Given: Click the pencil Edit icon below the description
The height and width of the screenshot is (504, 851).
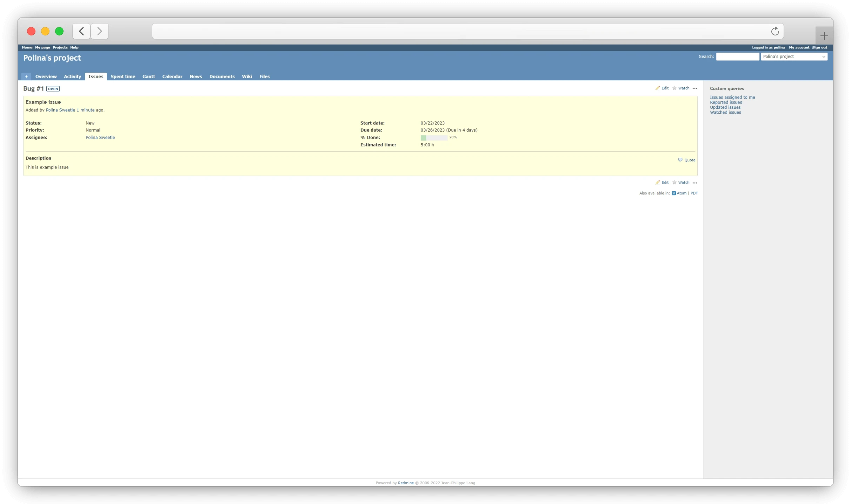Looking at the screenshot, I should (658, 182).
